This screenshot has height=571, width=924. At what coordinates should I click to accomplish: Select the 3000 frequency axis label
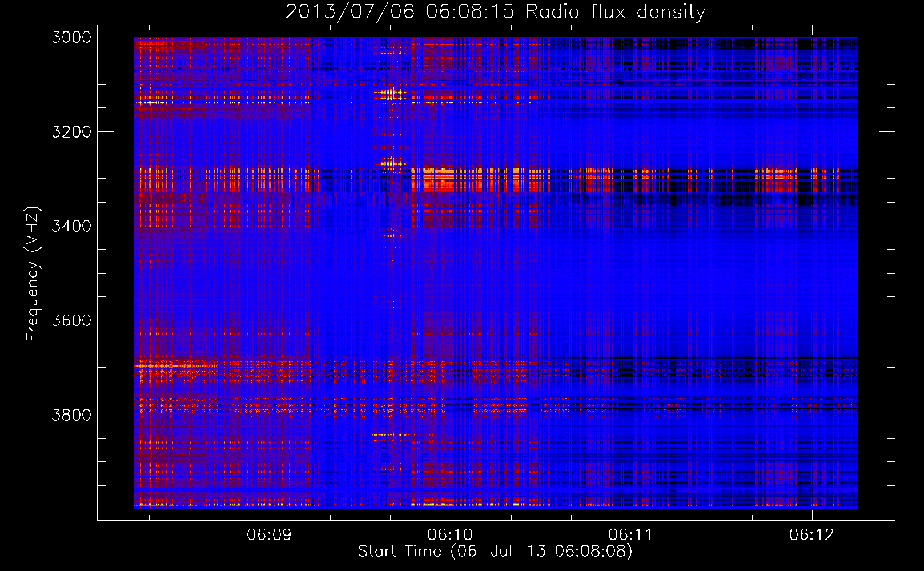pyautogui.click(x=71, y=37)
